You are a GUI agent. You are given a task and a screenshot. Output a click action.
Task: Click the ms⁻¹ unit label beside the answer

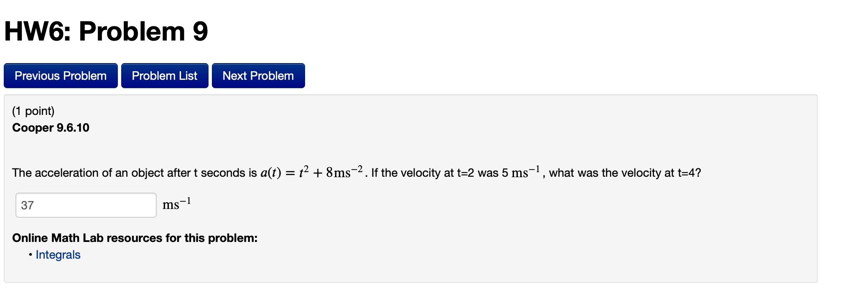click(x=176, y=204)
